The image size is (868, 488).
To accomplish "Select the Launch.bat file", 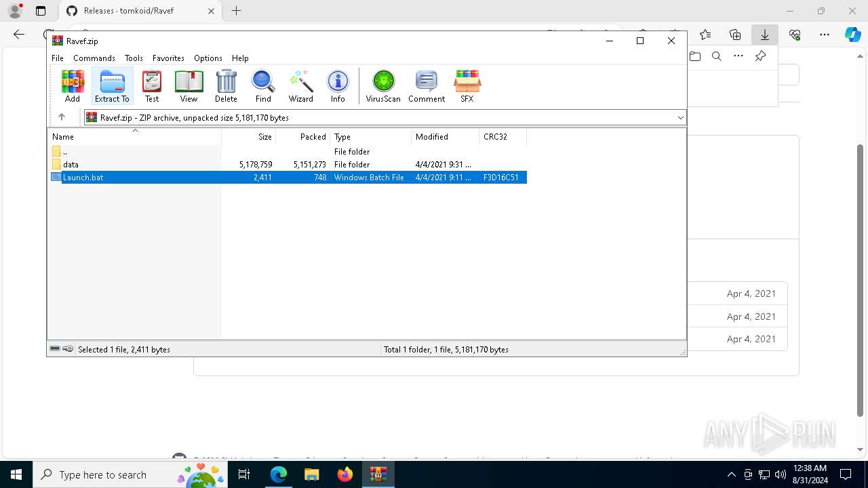I will click(288, 178).
